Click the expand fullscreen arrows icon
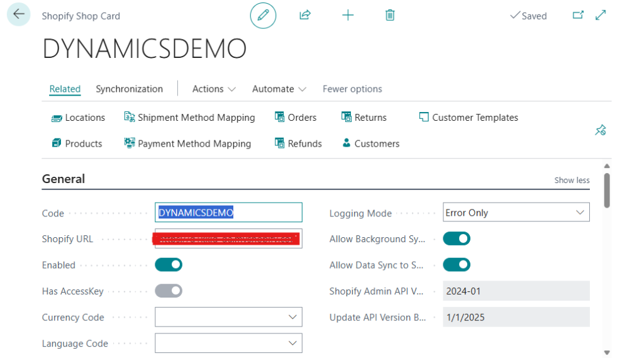The image size is (644, 358). tap(601, 15)
